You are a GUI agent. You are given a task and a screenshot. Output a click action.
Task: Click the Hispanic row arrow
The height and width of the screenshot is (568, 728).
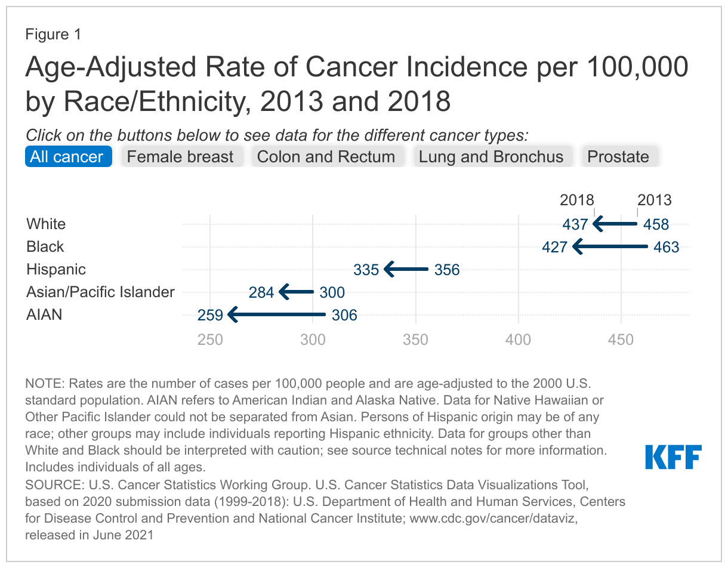point(406,269)
